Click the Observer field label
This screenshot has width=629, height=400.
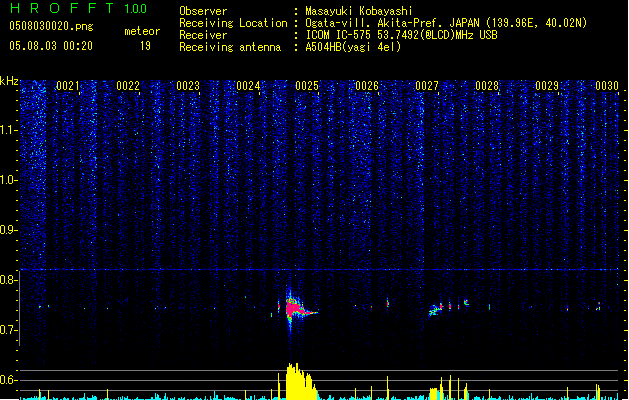(x=204, y=11)
